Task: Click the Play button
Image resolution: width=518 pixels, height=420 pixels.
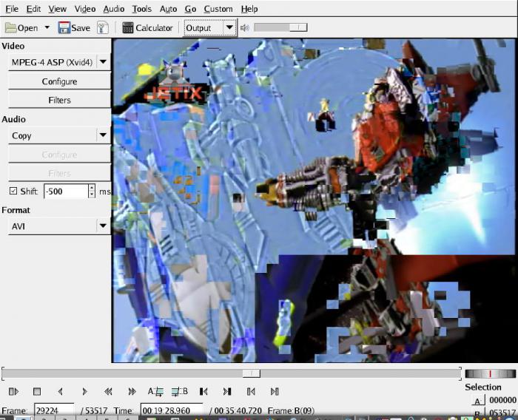Action: tap(13, 392)
